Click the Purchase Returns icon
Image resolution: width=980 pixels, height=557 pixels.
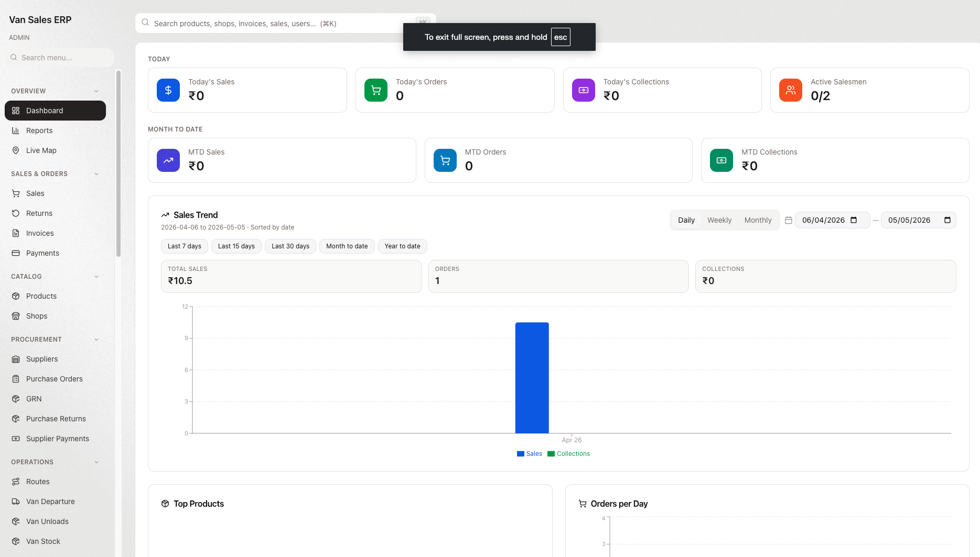tap(16, 419)
